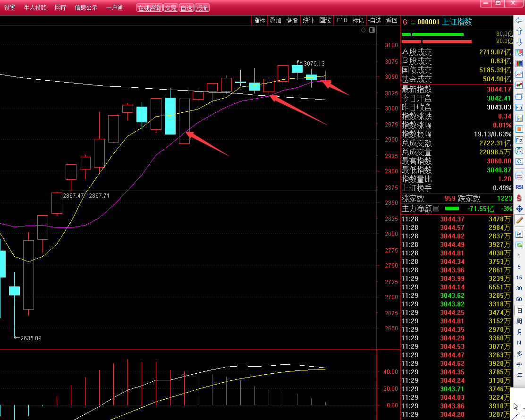The image size is (525, 420).
Task: Click the F12 trading icon
Action: (519, 140)
